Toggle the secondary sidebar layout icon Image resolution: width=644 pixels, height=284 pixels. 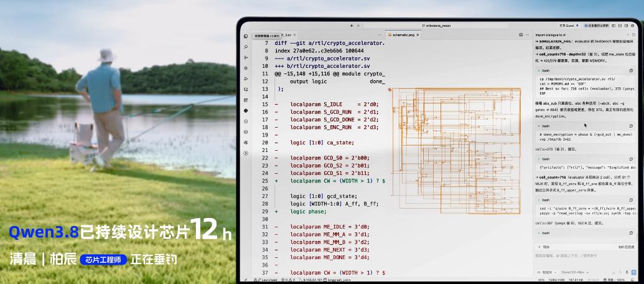(x=627, y=26)
